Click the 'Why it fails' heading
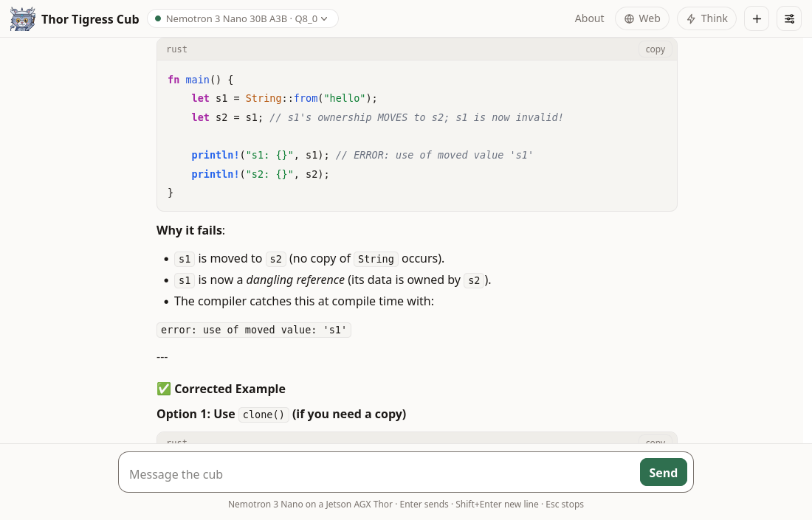 [x=190, y=230]
